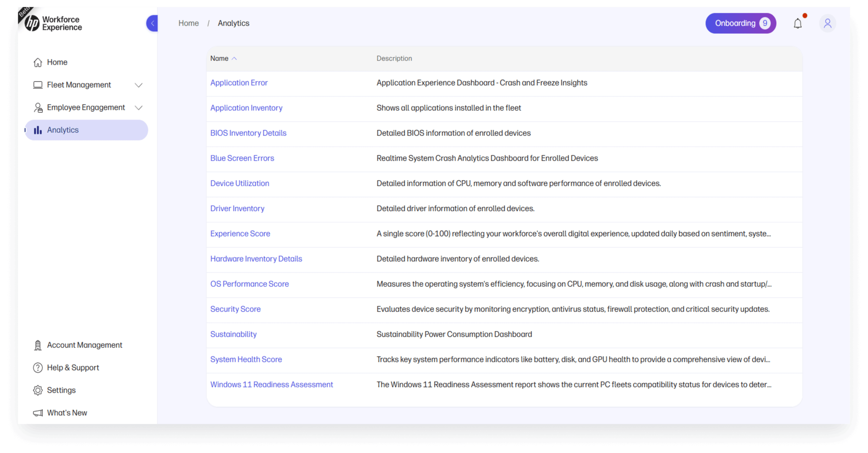
Task: Click the Onboarding button
Action: pos(741,23)
